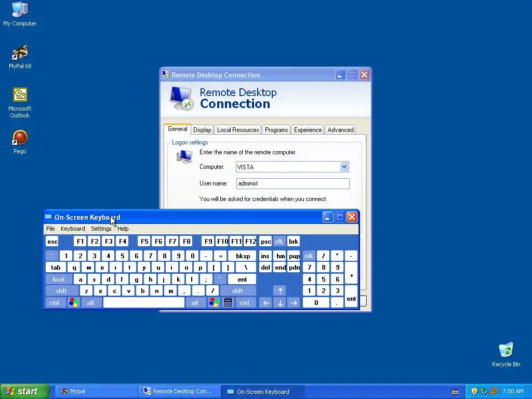Image resolution: width=532 pixels, height=399 pixels.
Task: Click the F12 function key
Action: click(250, 241)
